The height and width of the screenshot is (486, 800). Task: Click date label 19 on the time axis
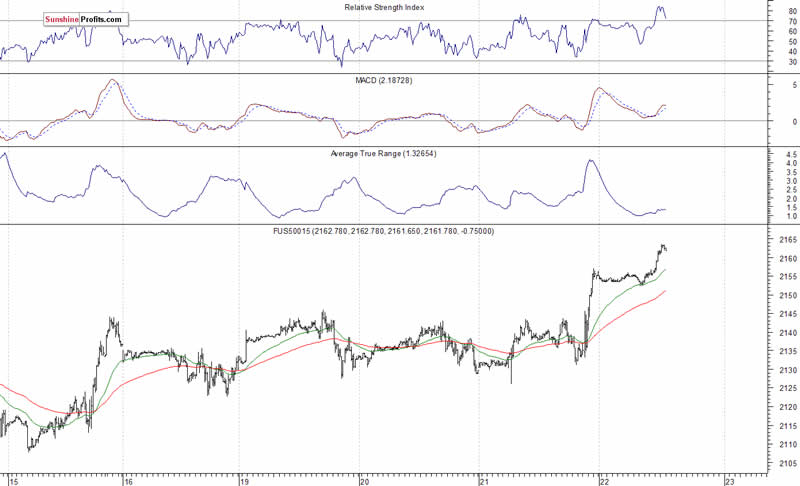(x=244, y=480)
